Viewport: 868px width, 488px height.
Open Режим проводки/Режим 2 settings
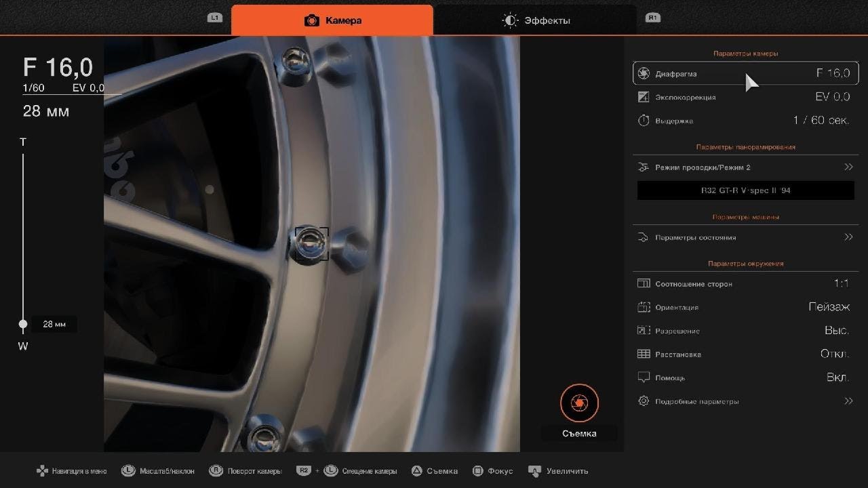click(746, 167)
